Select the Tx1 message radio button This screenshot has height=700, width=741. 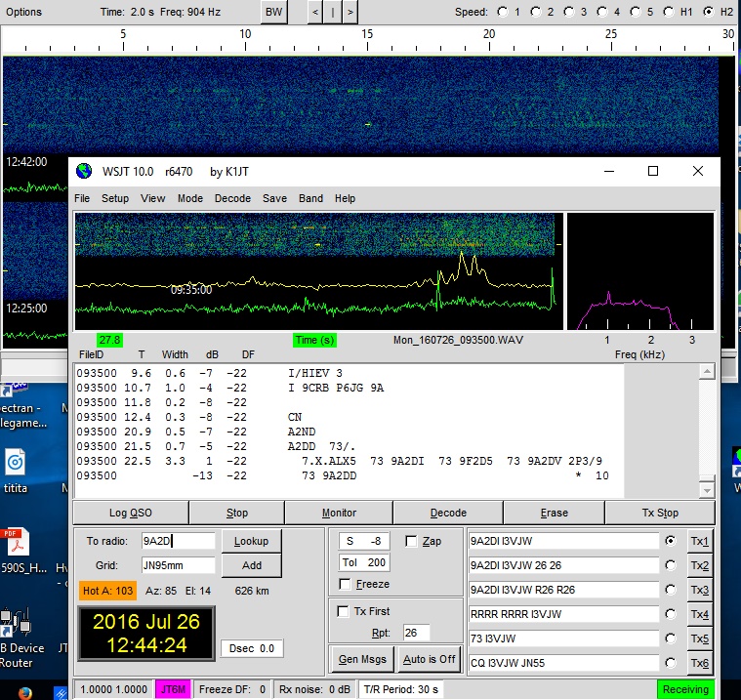[x=671, y=541]
